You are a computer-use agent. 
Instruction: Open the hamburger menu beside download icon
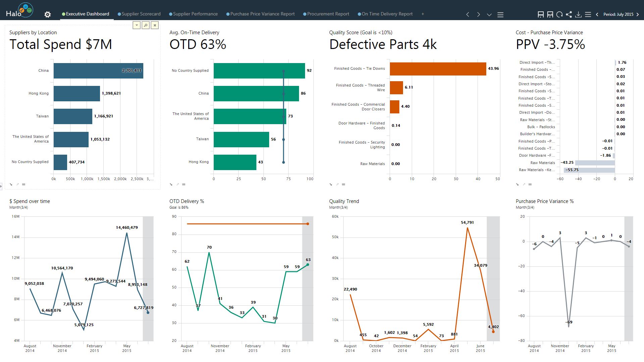pos(588,14)
